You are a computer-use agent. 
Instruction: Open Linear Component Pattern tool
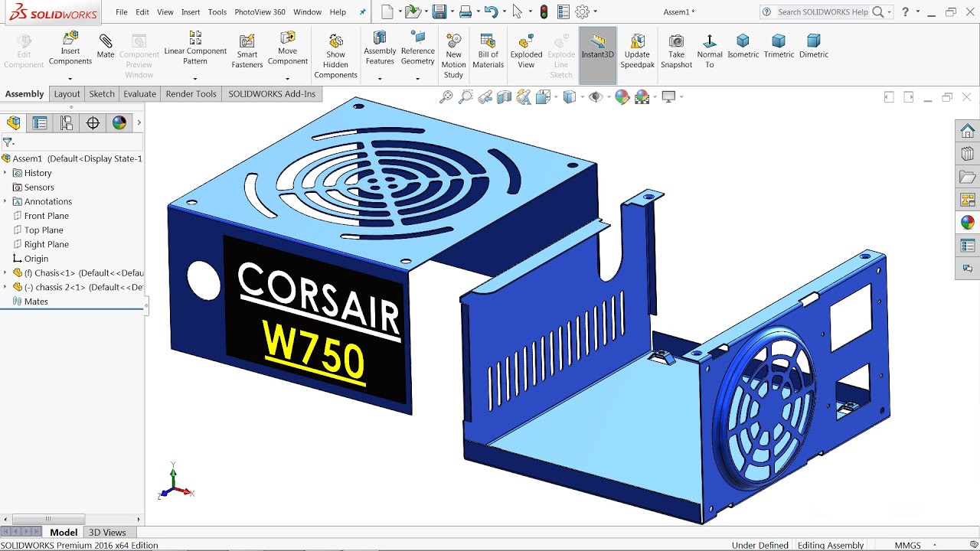click(x=195, y=48)
